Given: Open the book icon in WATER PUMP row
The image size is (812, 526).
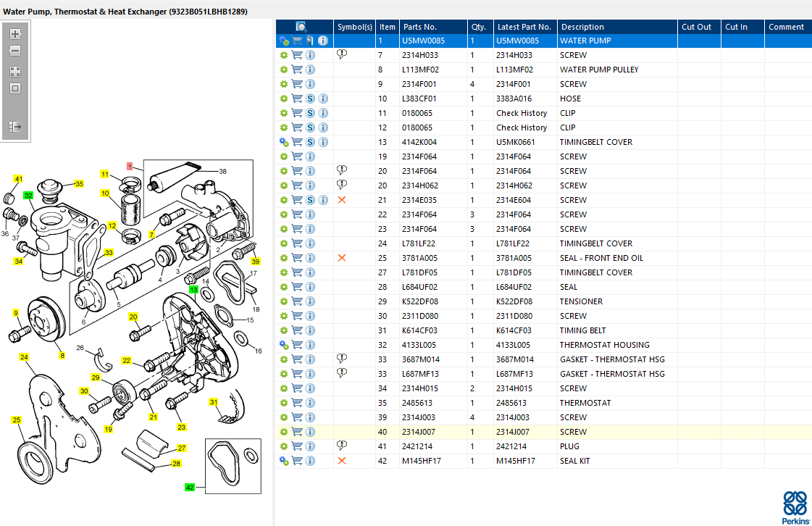Looking at the screenshot, I should tap(310, 41).
